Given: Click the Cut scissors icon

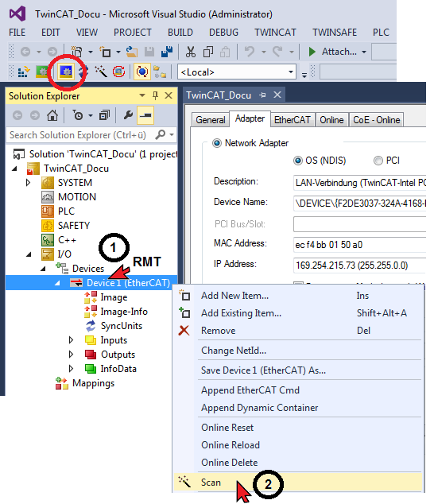Looking at the screenshot, I should tap(190, 52).
